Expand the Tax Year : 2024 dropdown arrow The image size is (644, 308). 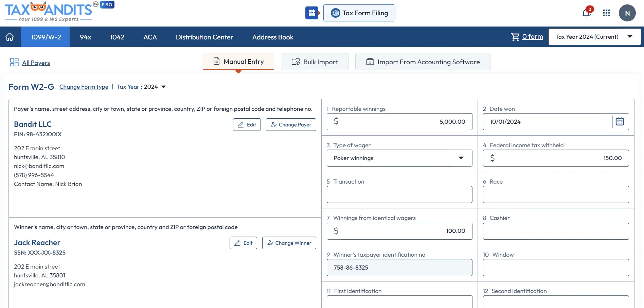(163, 87)
